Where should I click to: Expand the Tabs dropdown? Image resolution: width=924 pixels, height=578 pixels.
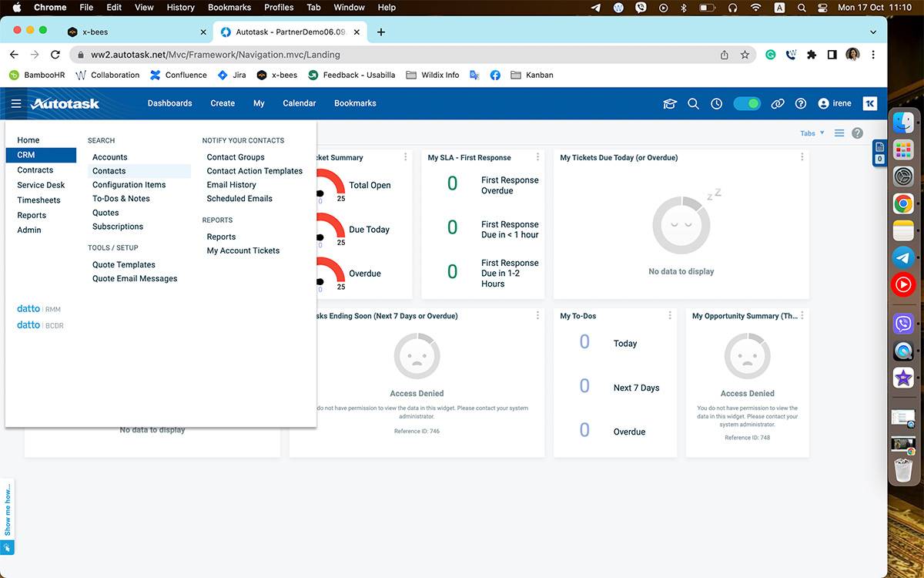coord(812,133)
